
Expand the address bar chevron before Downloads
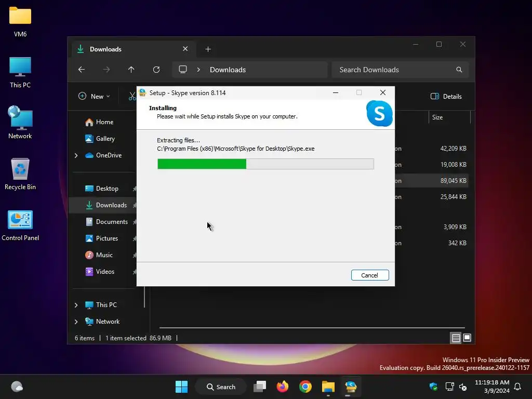[x=198, y=70]
